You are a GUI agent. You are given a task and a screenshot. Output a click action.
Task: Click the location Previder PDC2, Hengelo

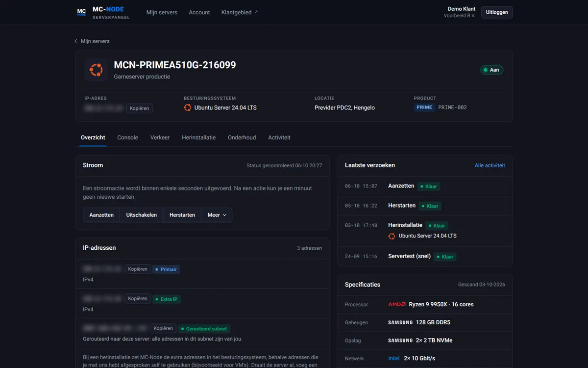click(x=344, y=107)
